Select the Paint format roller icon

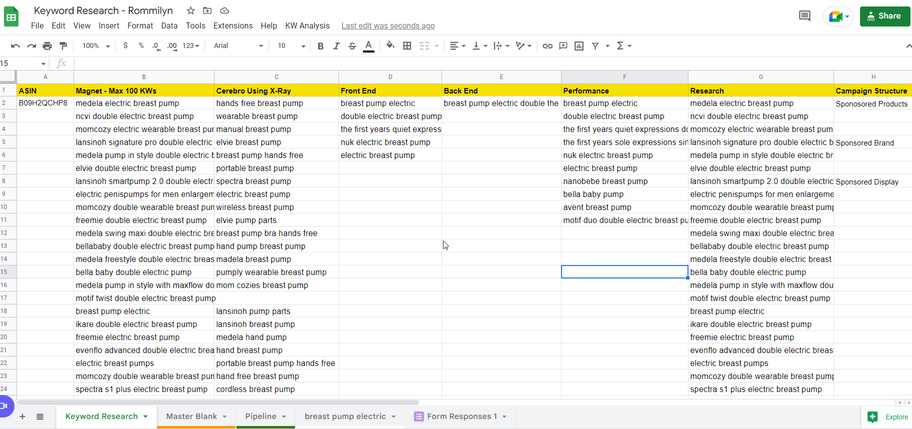pos(63,46)
